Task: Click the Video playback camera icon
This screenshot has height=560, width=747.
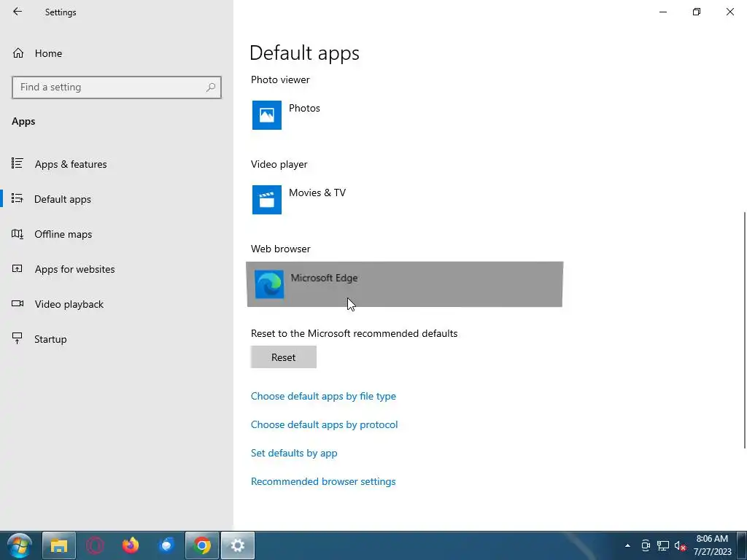Action: coord(18,304)
